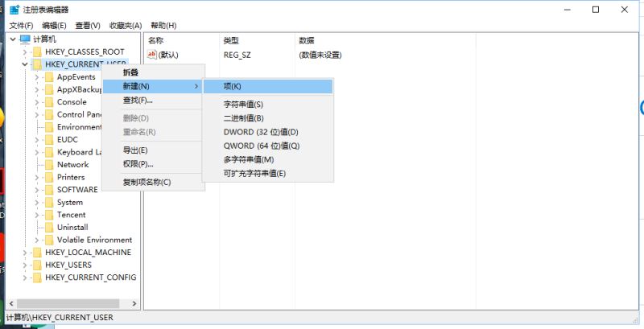The height and width of the screenshot is (329, 644).
Task: Click the Keyboard Layout folder icon
Action: [49, 152]
